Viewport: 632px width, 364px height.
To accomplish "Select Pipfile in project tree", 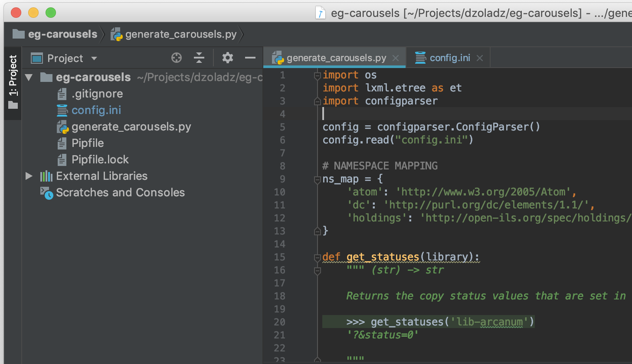I will tap(88, 143).
